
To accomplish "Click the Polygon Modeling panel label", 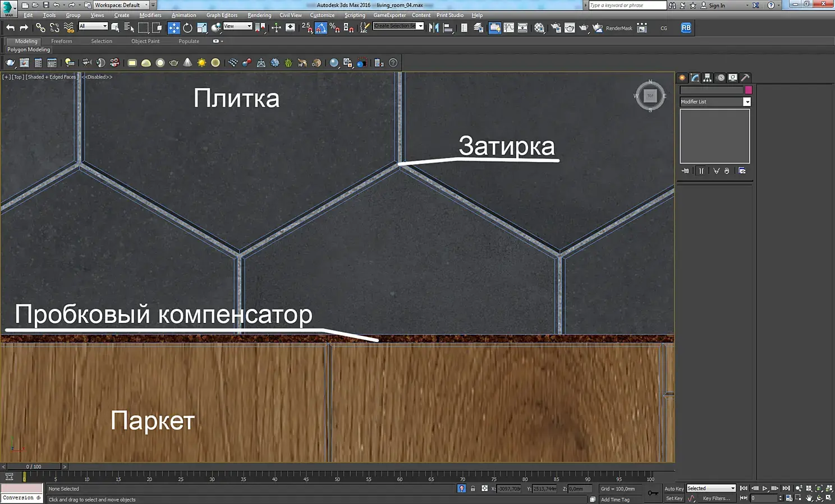I will (x=29, y=49).
